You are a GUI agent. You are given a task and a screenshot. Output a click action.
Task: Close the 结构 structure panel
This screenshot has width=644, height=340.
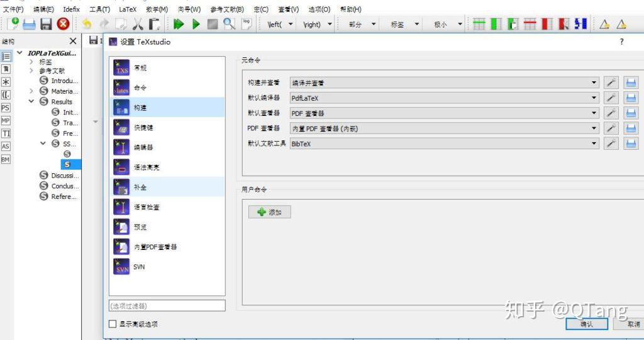click(x=73, y=41)
